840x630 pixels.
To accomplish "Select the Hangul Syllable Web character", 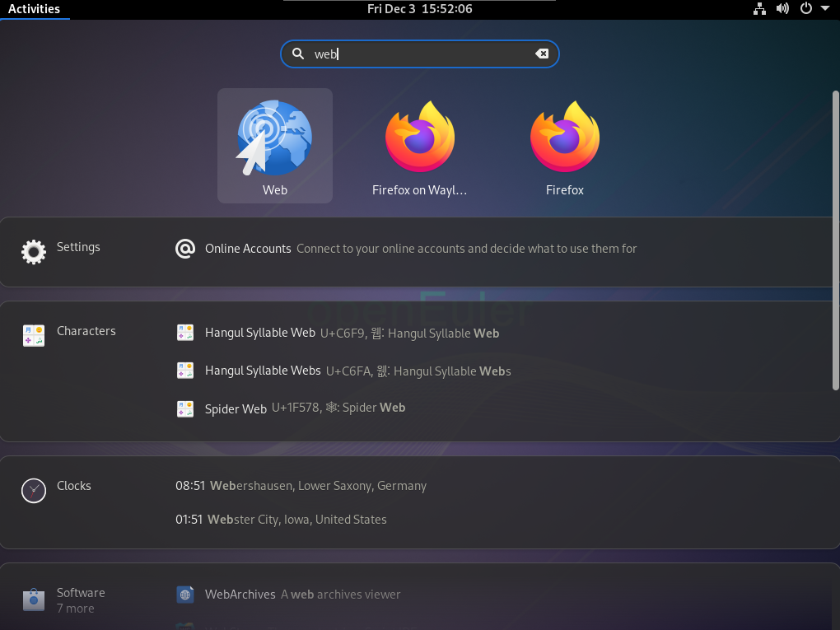I will (x=259, y=333).
